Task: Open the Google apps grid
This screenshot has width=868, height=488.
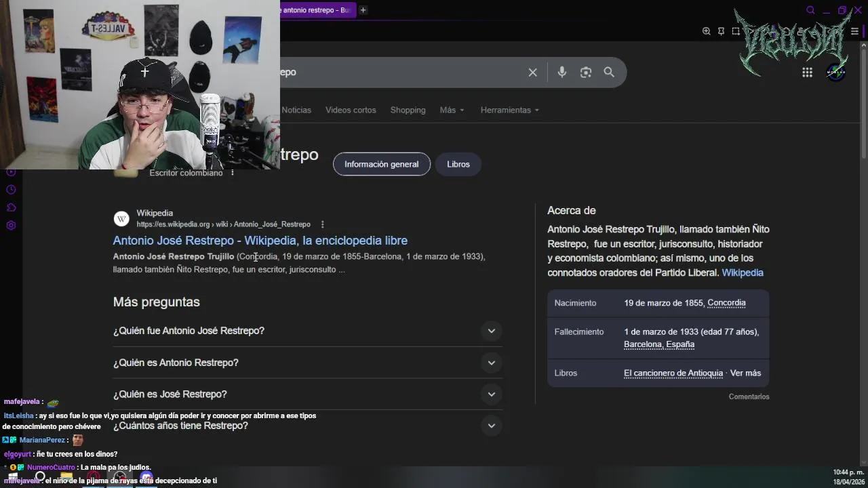Action: click(807, 73)
